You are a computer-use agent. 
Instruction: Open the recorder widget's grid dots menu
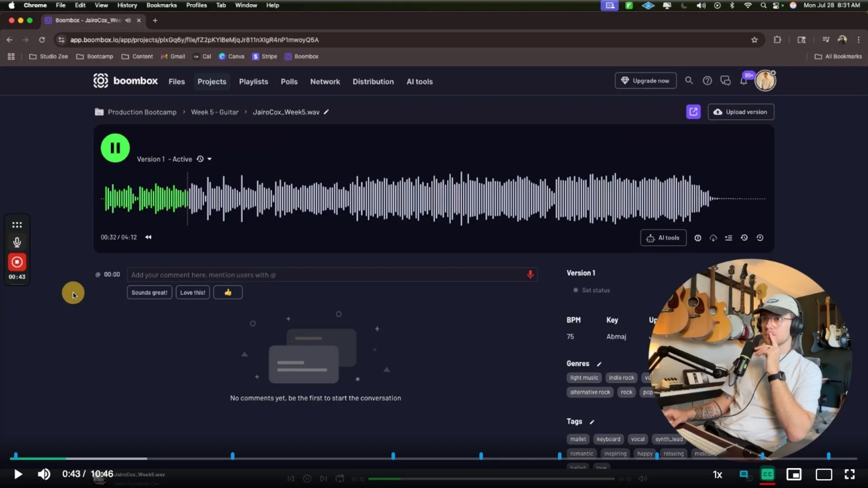point(17,225)
